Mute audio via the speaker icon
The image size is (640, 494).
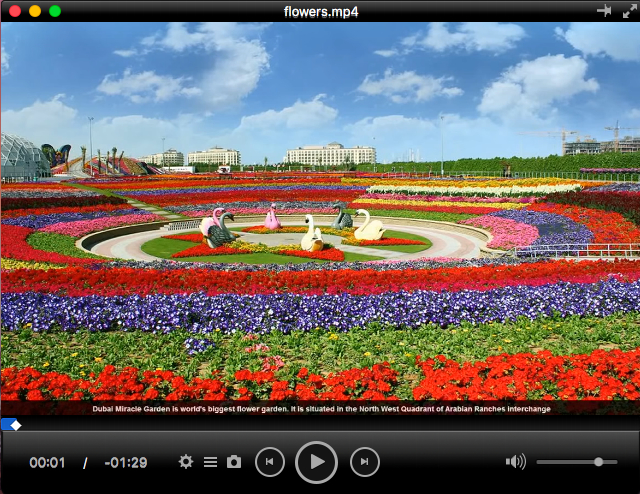tap(515, 462)
